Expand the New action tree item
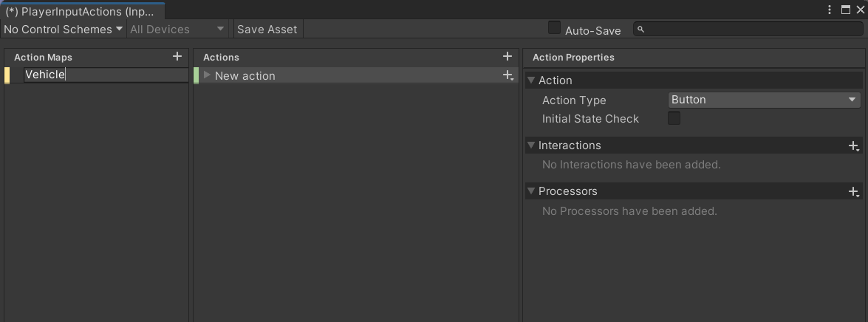 [207, 75]
